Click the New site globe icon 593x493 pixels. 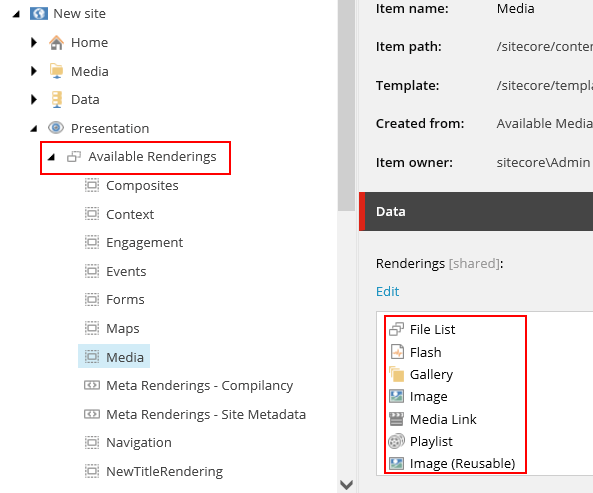coord(39,14)
